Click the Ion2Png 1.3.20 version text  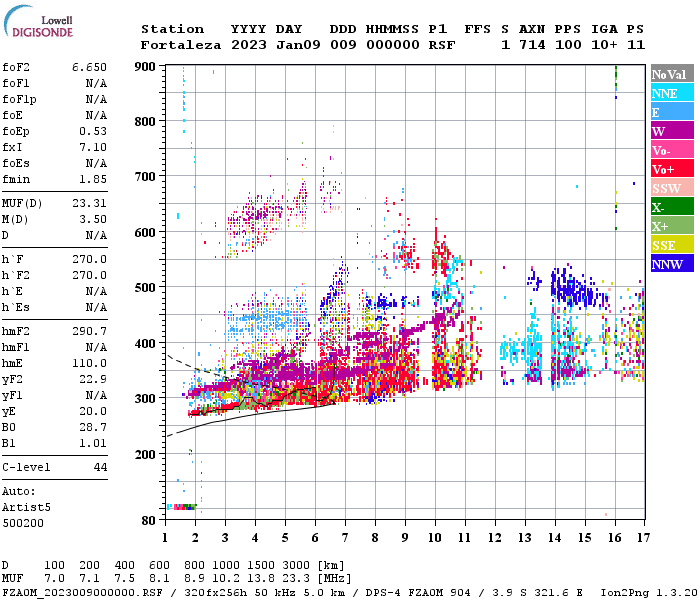tap(649, 593)
